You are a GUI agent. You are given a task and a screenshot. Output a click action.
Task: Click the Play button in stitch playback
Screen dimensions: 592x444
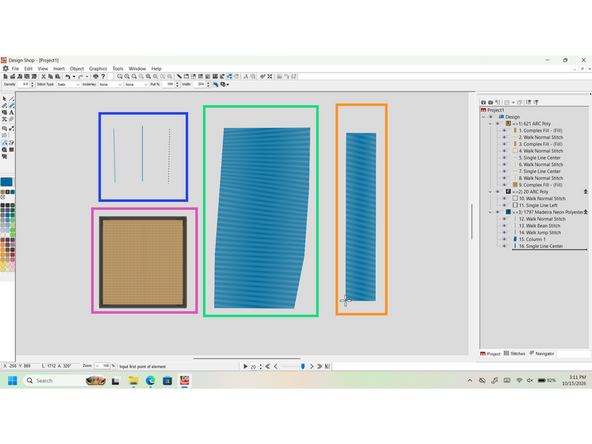245,366
